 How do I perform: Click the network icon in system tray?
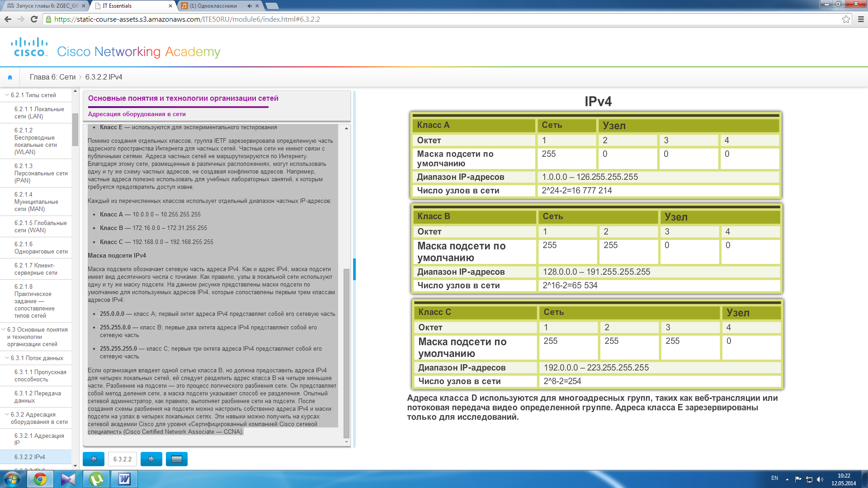tap(809, 479)
